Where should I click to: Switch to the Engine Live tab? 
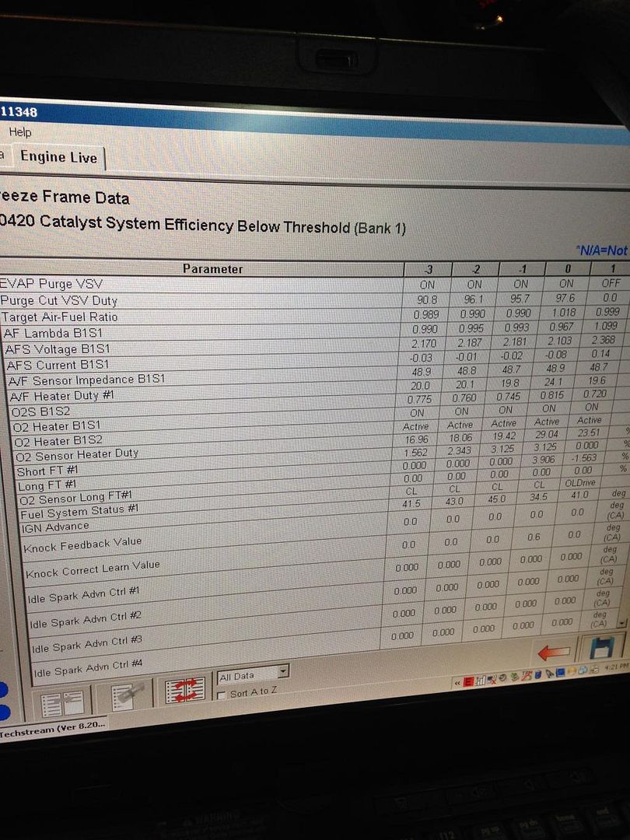(58, 157)
